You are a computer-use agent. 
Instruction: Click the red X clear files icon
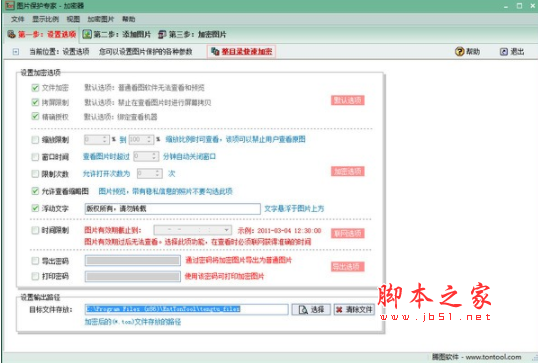pyautogui.click(x=339, y=310)
